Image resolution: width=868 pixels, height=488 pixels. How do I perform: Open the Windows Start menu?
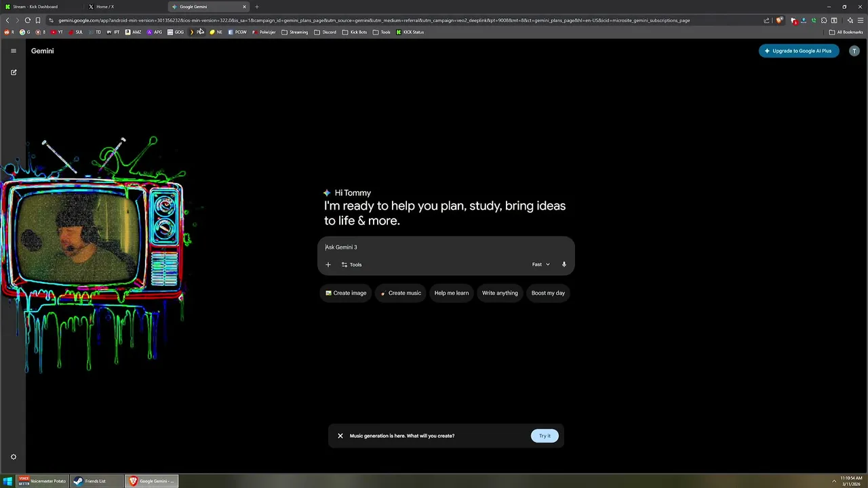click(7, 481)
